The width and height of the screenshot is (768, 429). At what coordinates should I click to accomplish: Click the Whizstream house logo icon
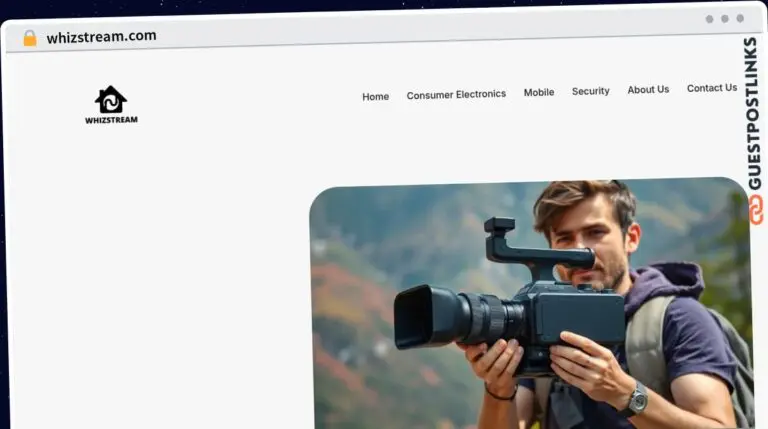[110, 99]
